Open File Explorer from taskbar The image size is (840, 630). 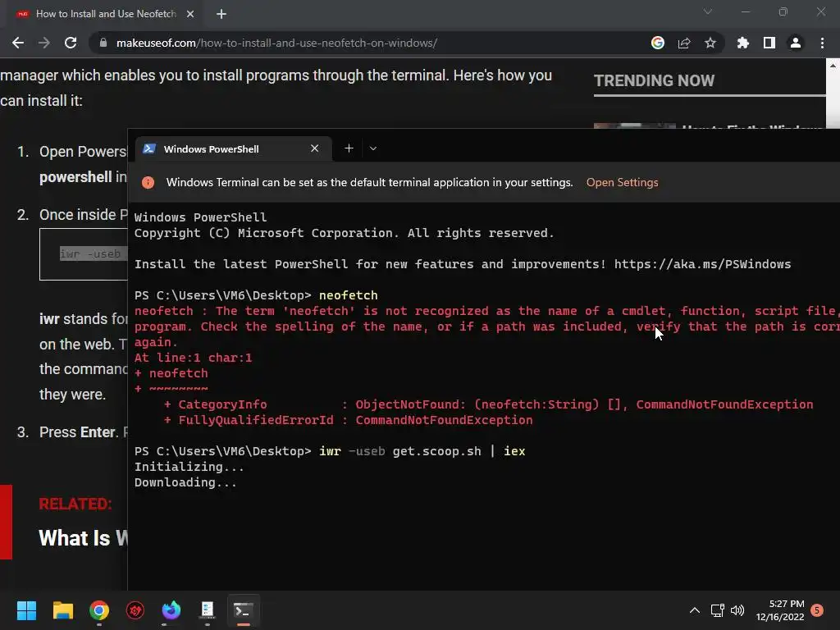coord(62,610)
